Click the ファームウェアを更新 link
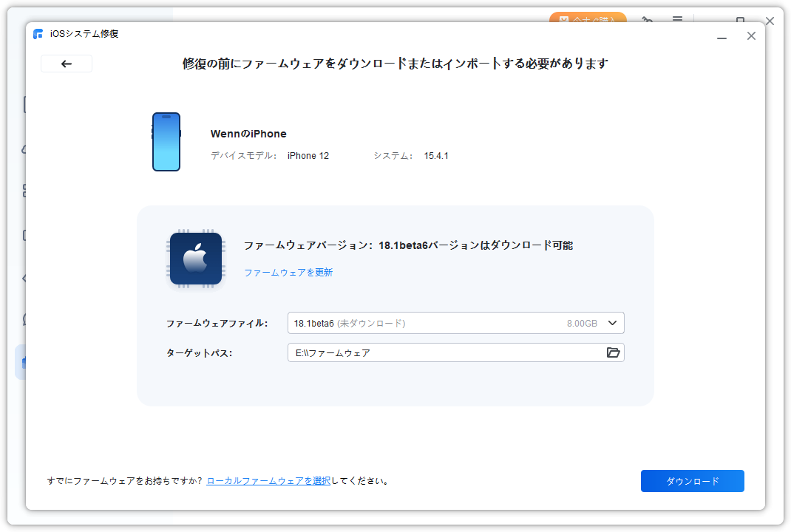 tap(288, 272)
